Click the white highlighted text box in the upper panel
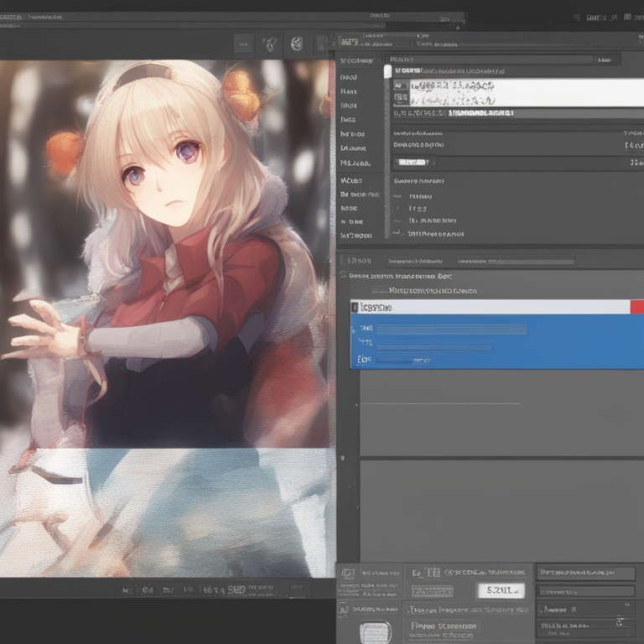 click(x=527, y=93)
